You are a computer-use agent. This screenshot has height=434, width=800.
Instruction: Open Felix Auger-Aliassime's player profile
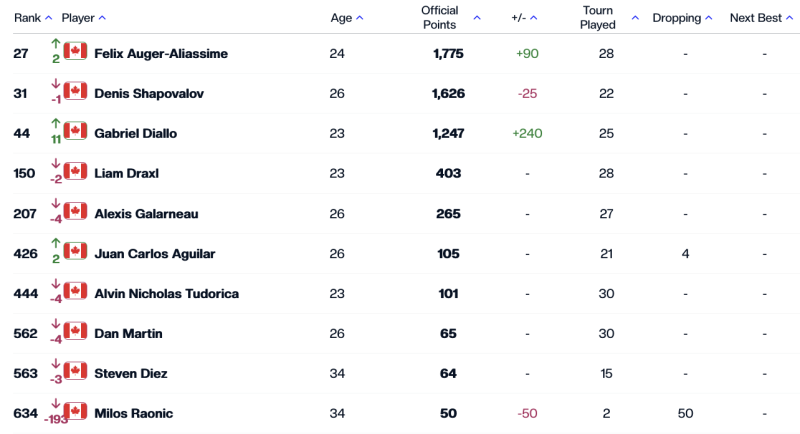tap(161, 54)
